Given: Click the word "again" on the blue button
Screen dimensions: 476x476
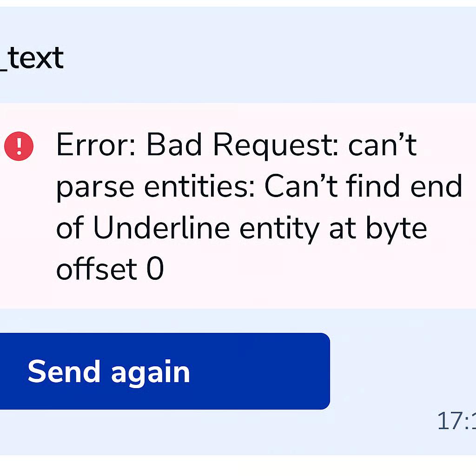Looking at the screenshot, I should tap(151, 372).
